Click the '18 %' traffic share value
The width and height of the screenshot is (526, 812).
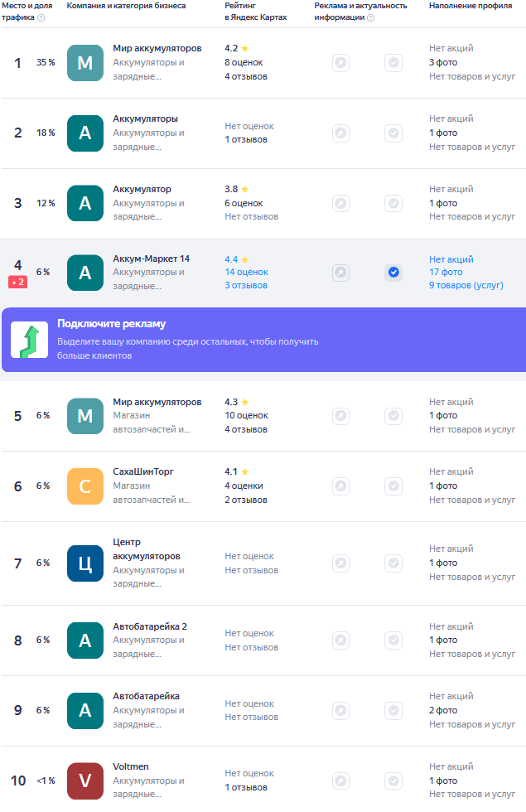click(x=46, y=133)
